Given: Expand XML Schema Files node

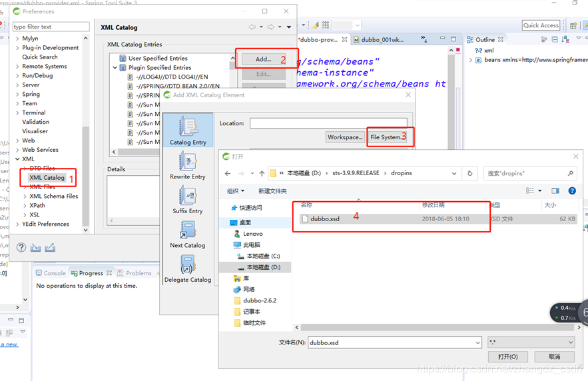Looking at the screenshot, I should click(25, 196).
